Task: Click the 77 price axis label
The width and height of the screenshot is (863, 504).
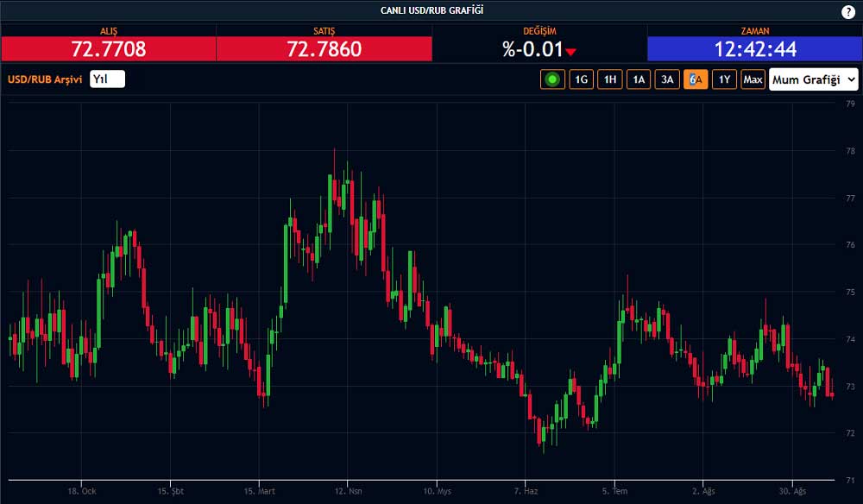Action: point(850,198)
